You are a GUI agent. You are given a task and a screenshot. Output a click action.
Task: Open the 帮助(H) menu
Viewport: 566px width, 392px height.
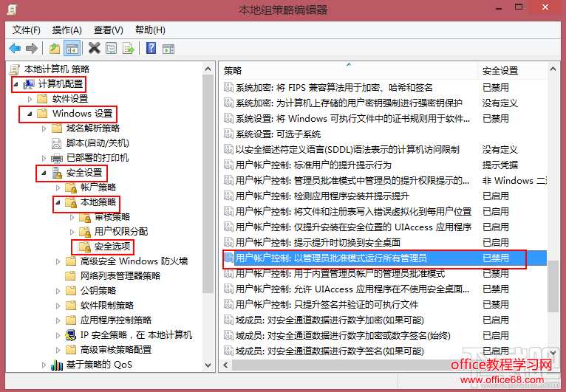tap(150, 30)
